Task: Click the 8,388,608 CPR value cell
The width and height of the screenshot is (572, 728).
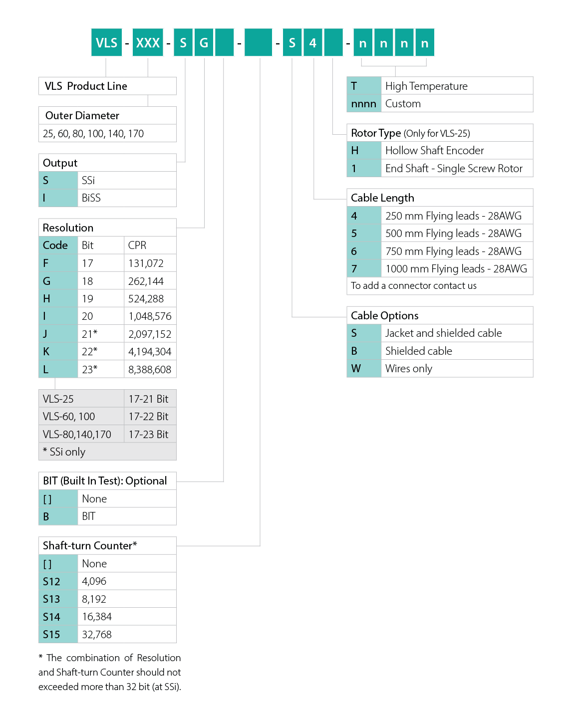Action: (x=149, y=370)
